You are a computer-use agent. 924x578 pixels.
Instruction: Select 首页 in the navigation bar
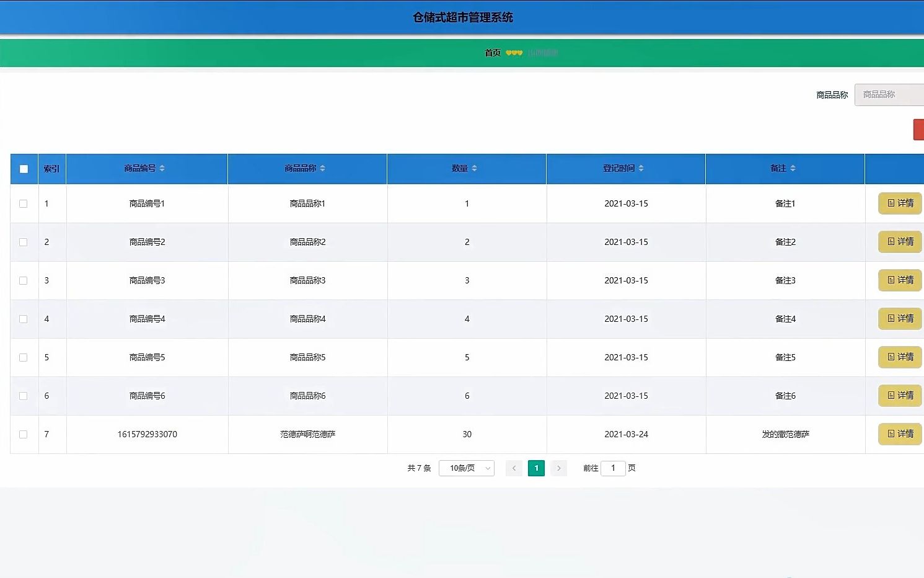pos(491,53)
